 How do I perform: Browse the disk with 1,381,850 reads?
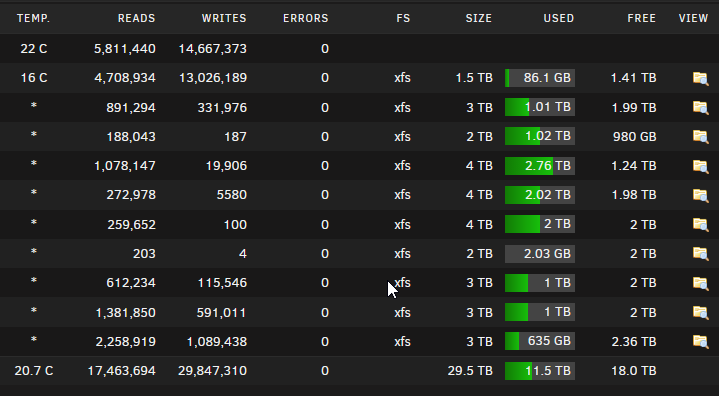700,313
